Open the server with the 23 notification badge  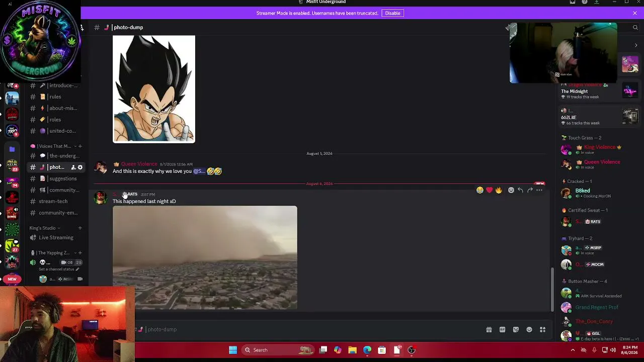(12, 165)
